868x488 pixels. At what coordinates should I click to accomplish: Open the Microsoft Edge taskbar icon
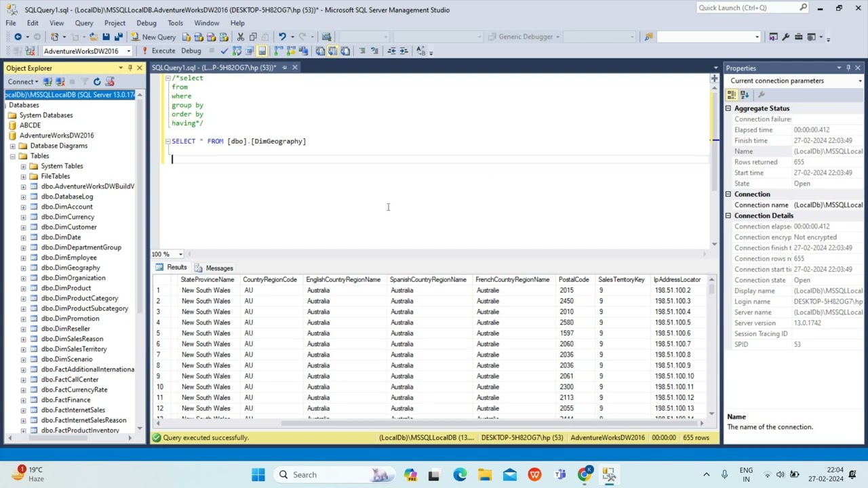[x=460, y=474]
